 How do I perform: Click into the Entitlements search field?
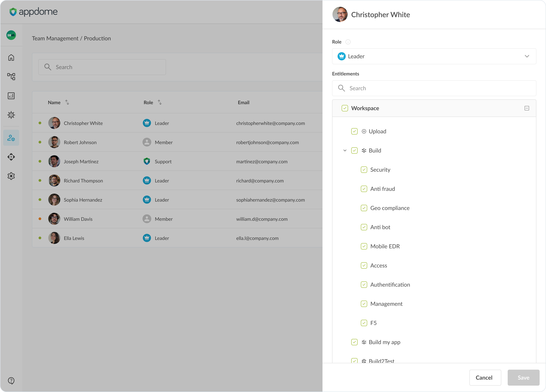click(434, 88)
